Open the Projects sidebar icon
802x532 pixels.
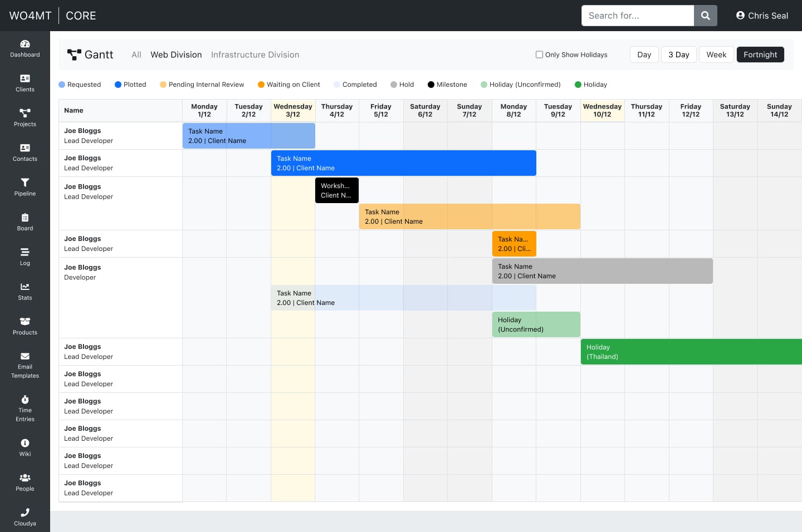pos(25,114)
